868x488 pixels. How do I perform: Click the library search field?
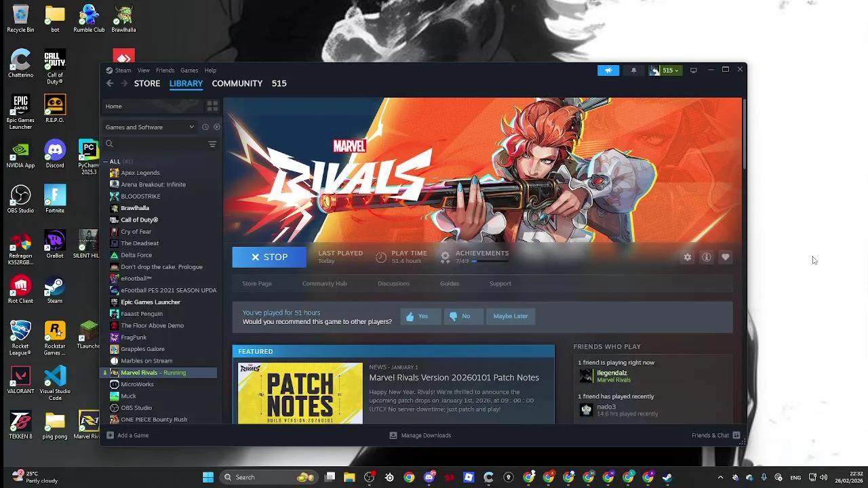155,144
